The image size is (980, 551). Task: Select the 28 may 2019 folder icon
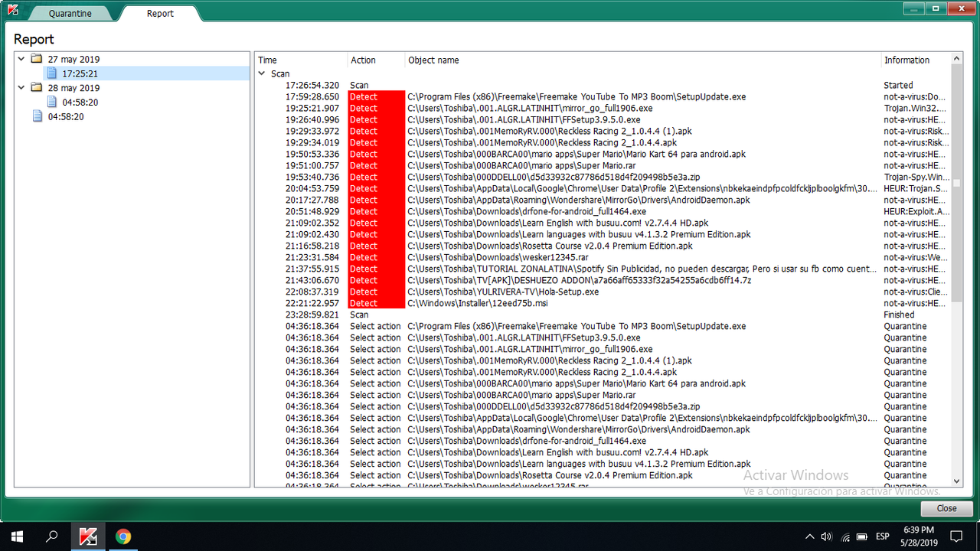pyautogui.click(x=37, y=88)
